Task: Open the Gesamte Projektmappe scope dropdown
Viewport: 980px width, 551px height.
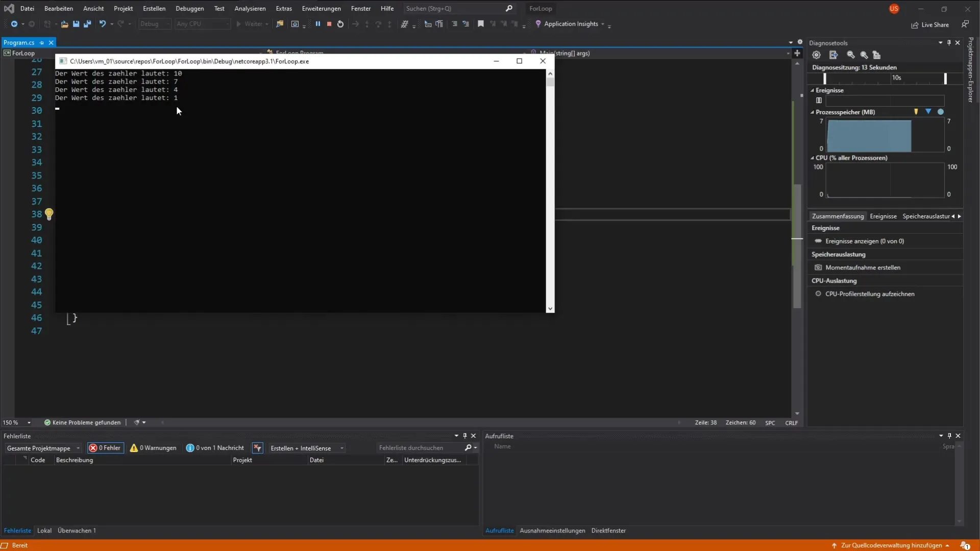Action: [x=43, y=448]
